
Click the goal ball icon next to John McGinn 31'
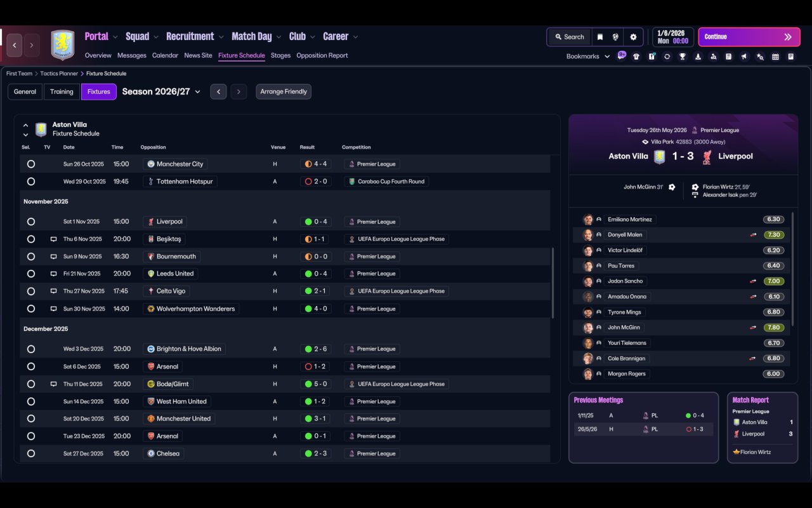coord(672,187)
